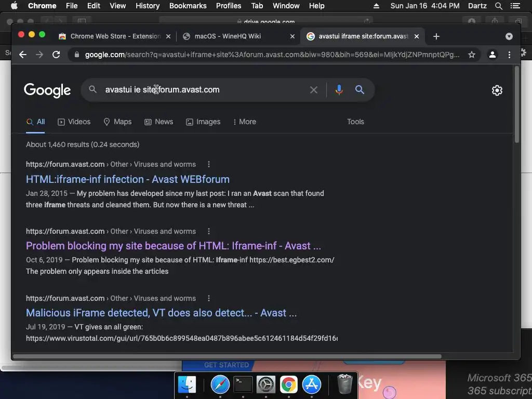The image size is (532, 399).
Task: Open the Chrome profile avatar menu
Action: click(x=493, y=55)
